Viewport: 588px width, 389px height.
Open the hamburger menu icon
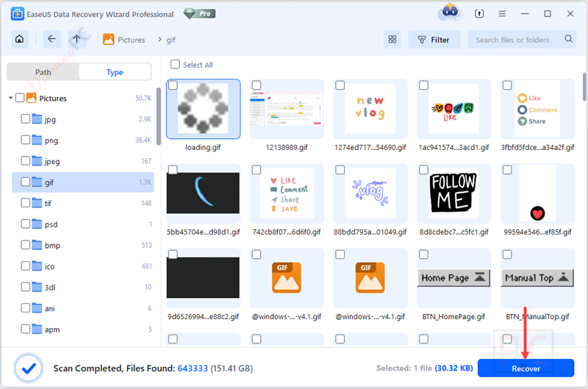click(x=502, y=14)
